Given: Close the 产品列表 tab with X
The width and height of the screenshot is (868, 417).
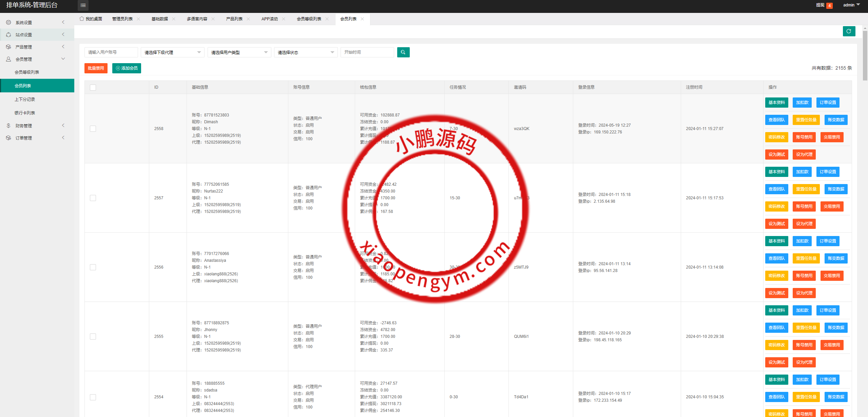Looking at the screenshot, I should (248, 19).
